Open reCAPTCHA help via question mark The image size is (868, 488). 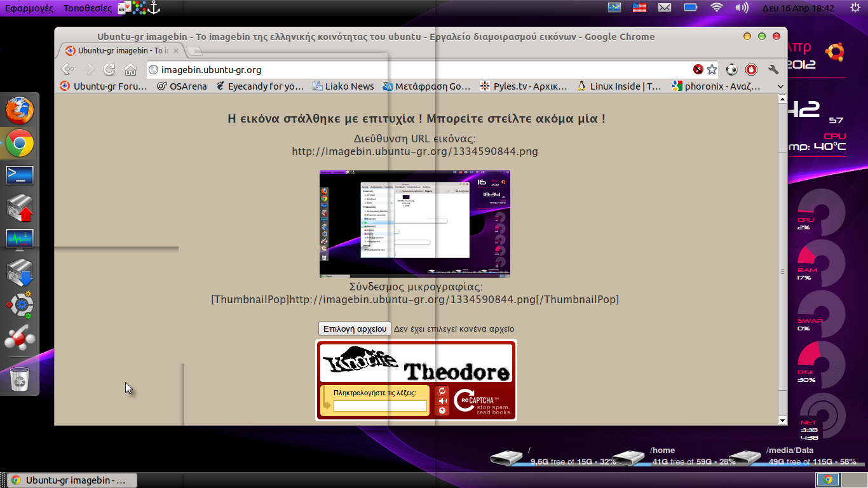pos(442,410)
